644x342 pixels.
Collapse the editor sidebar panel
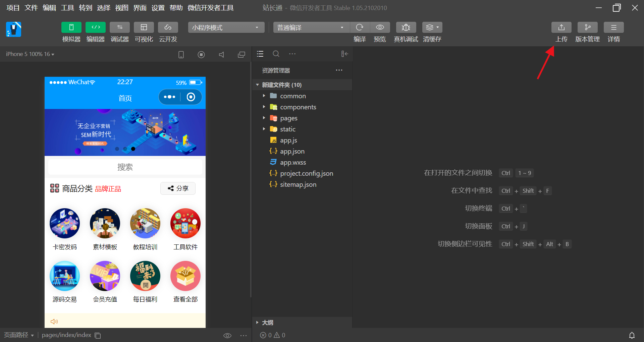(345, 54)
